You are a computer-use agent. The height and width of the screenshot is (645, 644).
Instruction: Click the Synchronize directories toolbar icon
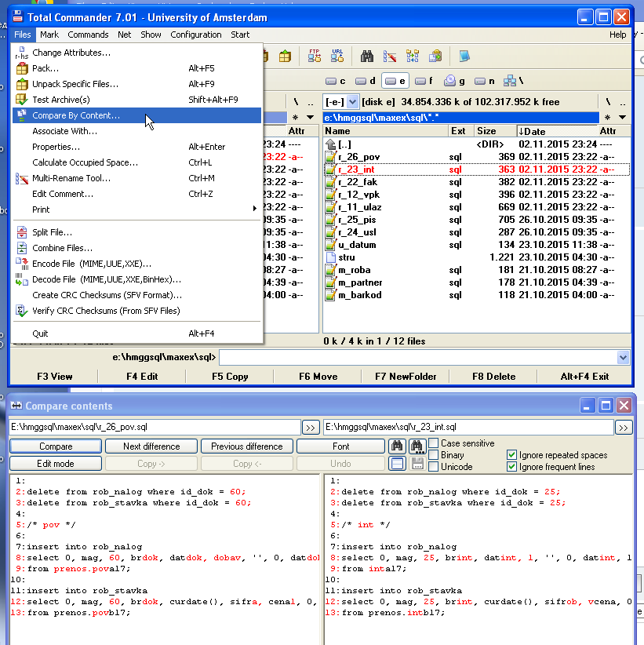pyautogui.click(x=413, y=56)
